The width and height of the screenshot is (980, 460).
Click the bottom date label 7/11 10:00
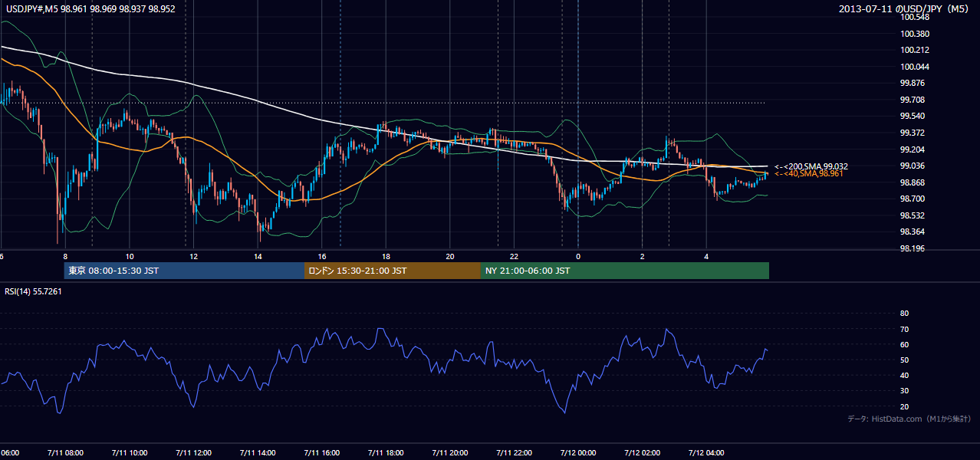[x=130, y=452]
